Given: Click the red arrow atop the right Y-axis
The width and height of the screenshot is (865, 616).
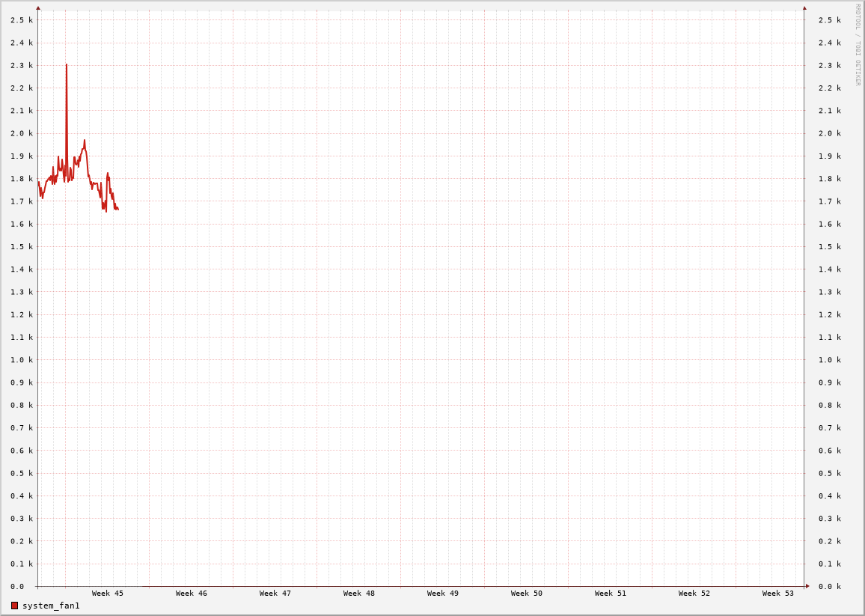Looking at the screenshot, I should point(804,8).
